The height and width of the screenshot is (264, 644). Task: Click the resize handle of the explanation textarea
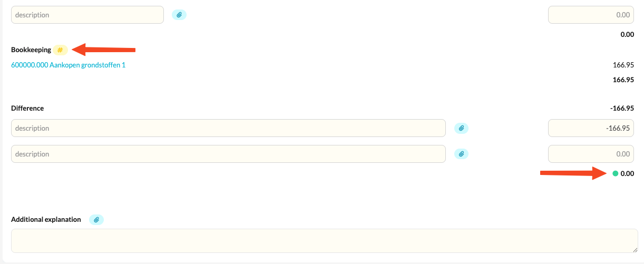(x=635, y=250)
